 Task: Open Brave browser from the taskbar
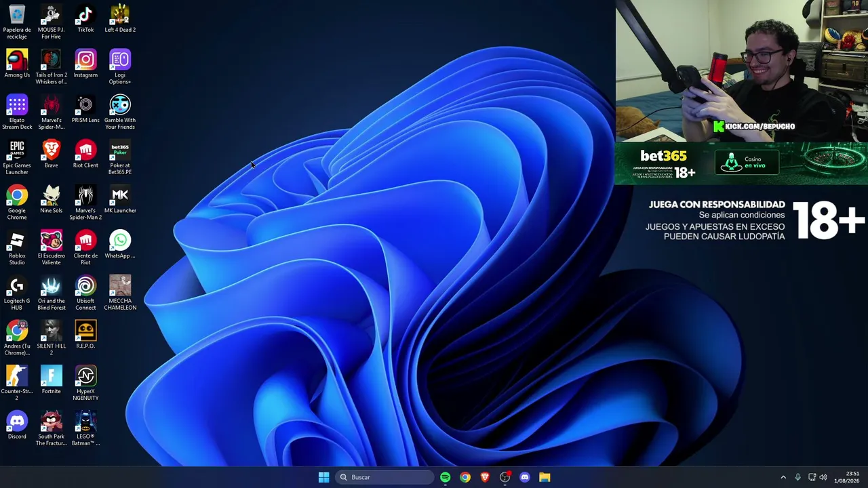tap(485, 477)
